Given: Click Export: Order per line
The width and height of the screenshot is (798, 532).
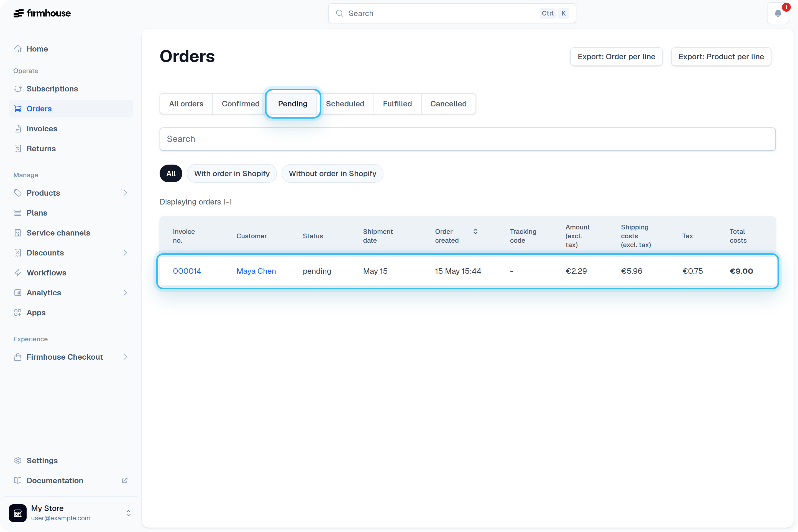Looking at the screenshot, I should [x=617, y=57].
